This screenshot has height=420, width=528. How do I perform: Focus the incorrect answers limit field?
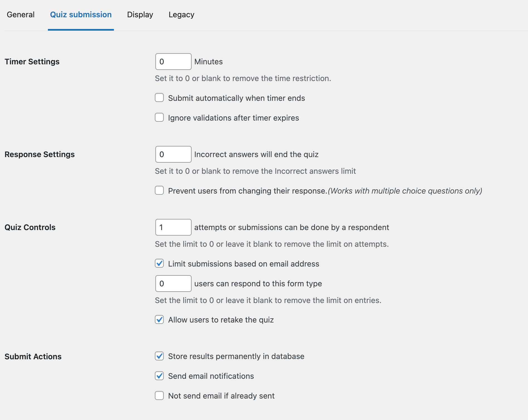click(173, 154)
